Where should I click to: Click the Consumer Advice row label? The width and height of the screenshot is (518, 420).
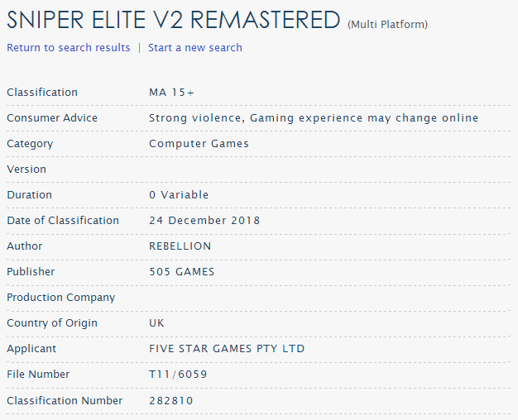click(x=52, y=118)
